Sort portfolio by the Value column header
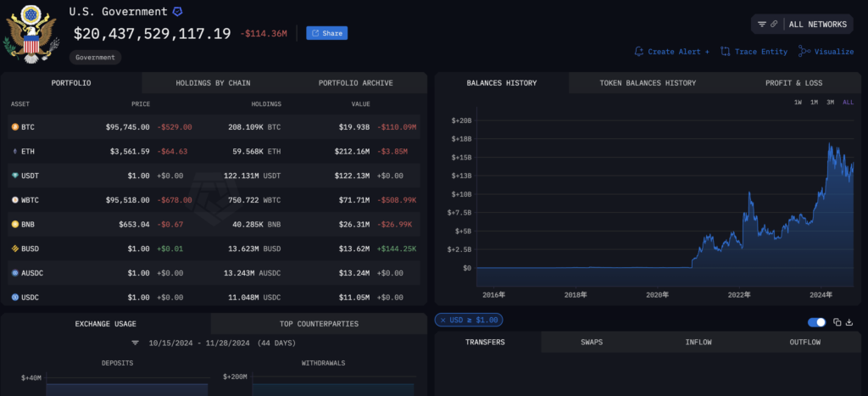The height and width of the screenshot is (396, 868). 361,104
